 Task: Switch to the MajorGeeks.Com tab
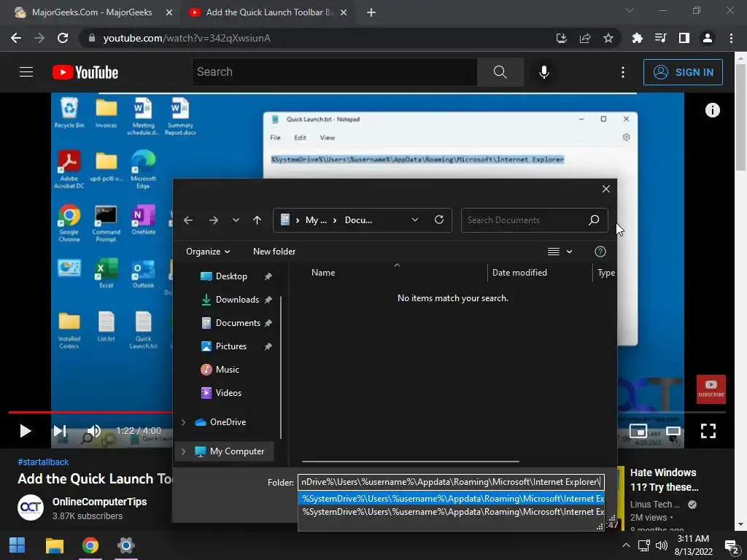pyautogui.click(x=92, y=12)
